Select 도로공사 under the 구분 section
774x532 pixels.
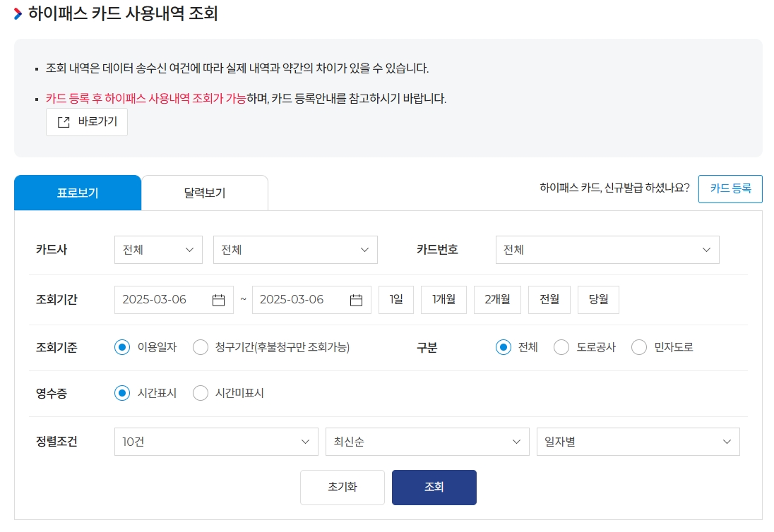click(561, 347)
